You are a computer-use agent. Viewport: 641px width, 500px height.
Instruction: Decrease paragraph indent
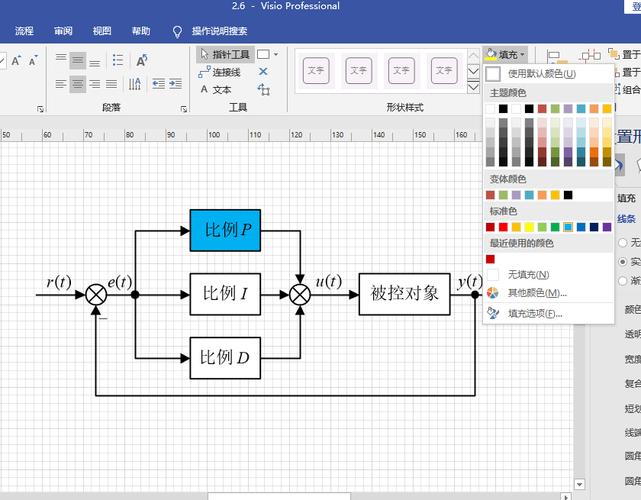pos(158,84)
